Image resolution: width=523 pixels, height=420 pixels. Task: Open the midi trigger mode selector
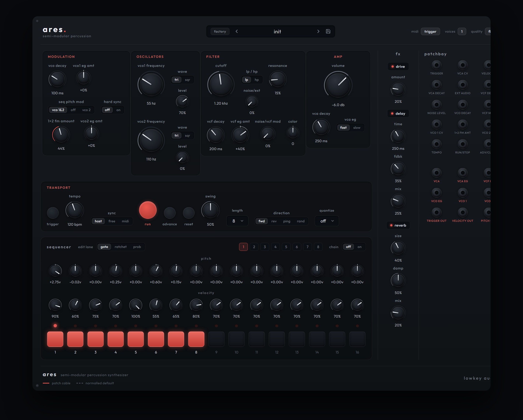(x=430, y=31)
